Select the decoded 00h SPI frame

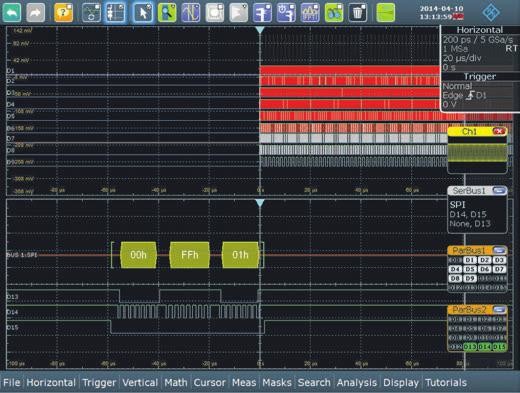[x=138, y=255]
